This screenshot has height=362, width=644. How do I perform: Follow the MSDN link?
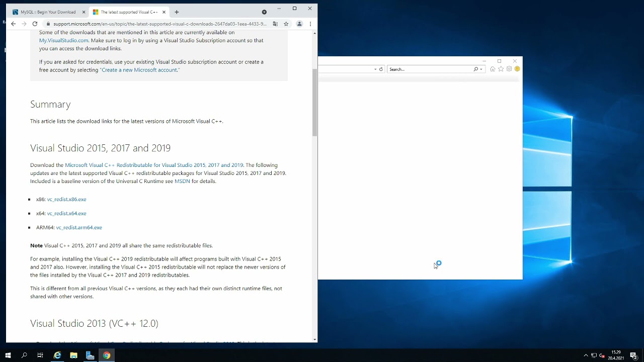pos(182,181)
